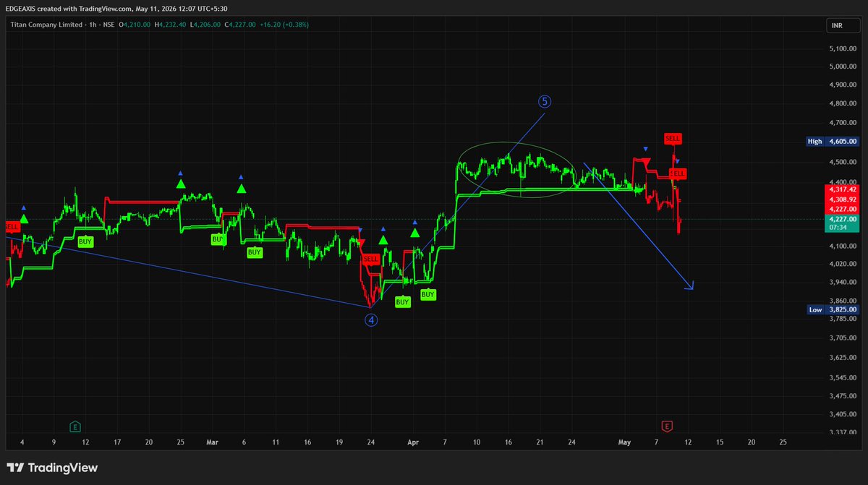Click the low value L4,206.00
868x485 pixels.
click(x=205, y=25)
